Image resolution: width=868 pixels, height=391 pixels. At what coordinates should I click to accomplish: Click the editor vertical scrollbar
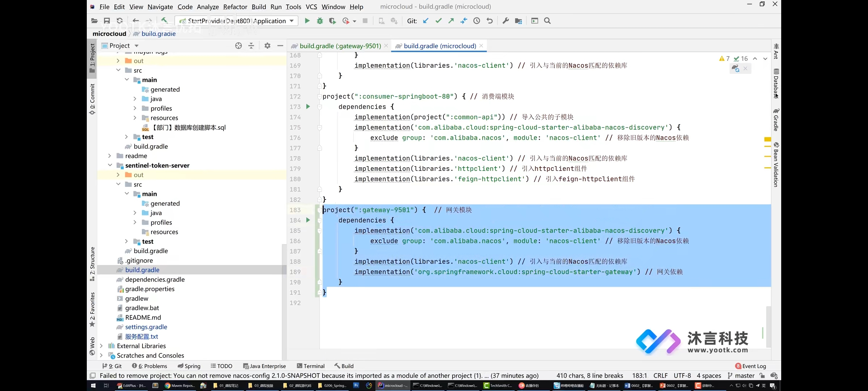[769, 327]
